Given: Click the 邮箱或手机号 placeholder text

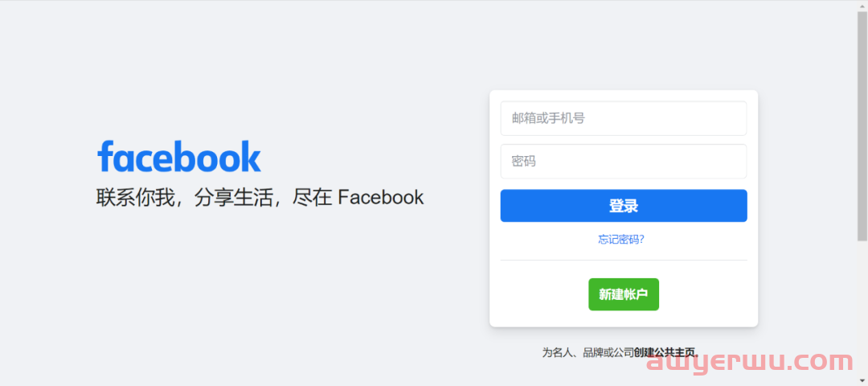Looking at the screenshot, I should coord(549,118).
